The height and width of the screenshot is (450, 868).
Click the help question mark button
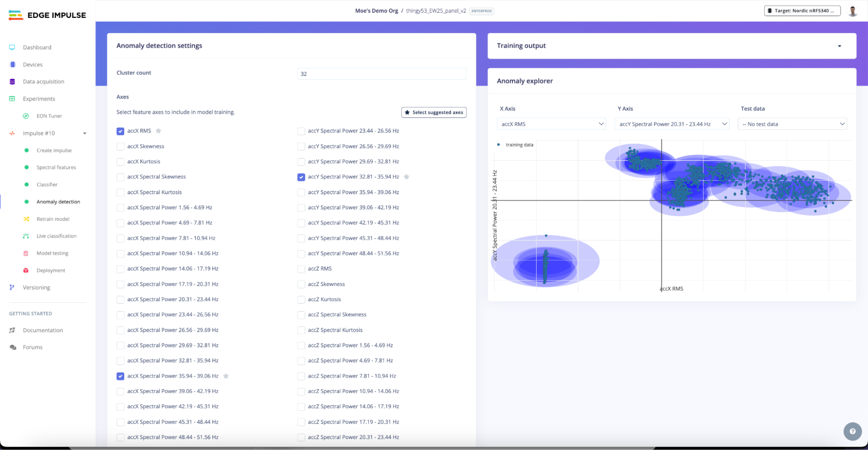coord(852,431)
